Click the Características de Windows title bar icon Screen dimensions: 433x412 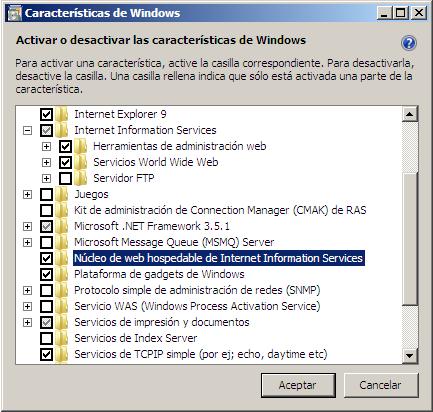pyautogui.click(x=14, y=14)
